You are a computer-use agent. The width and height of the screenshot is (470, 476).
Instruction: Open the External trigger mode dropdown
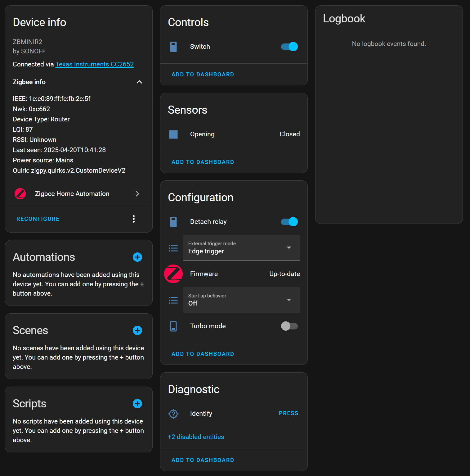coord(289,247)
